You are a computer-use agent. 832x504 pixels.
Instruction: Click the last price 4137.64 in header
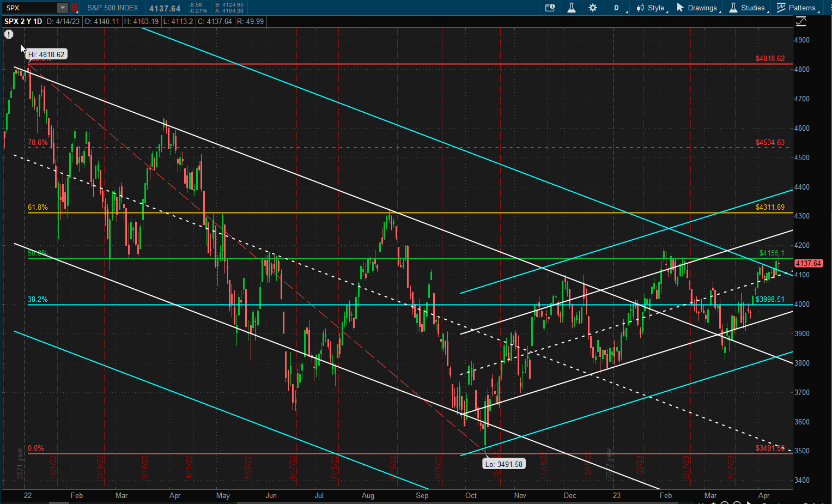pyautogui.click(x=165, y=8)
